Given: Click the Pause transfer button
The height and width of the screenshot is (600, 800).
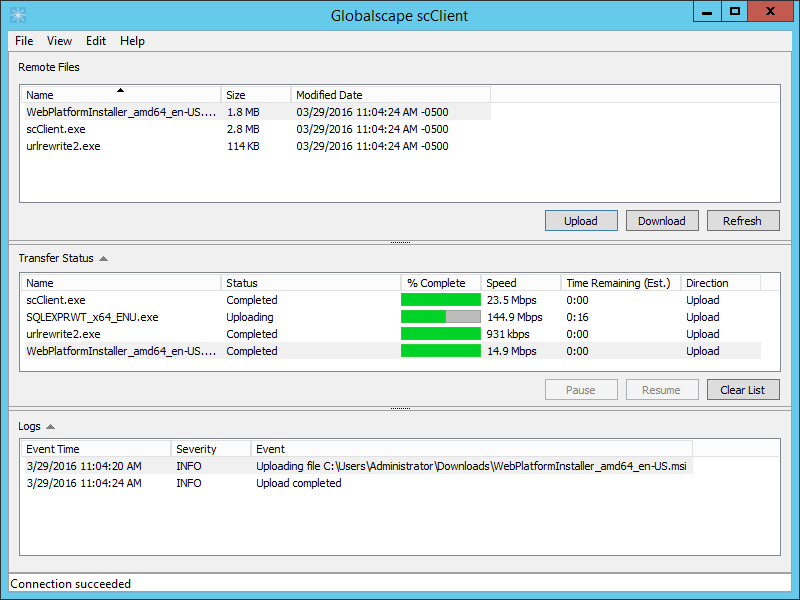Looking at the screenshot, I should pyautogui.click(x=581, y=390).
